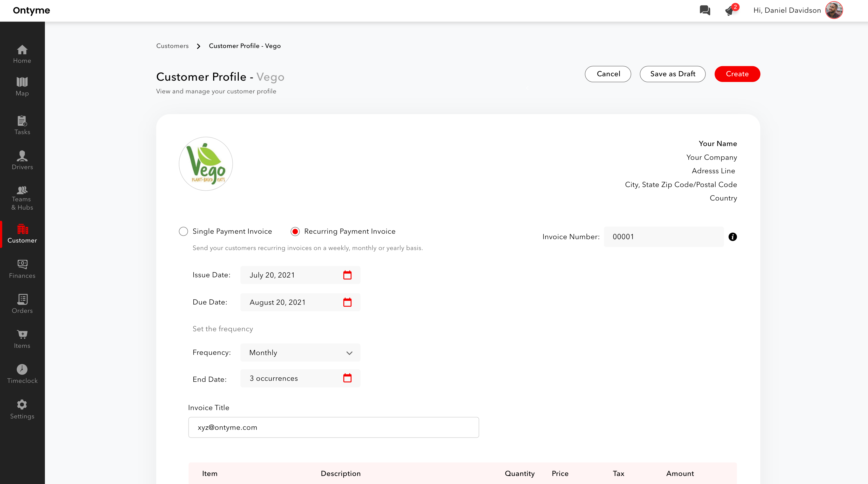Click the Invoice Title text field
This screenshot has height=484, width=868.
[x=333, y=427]
